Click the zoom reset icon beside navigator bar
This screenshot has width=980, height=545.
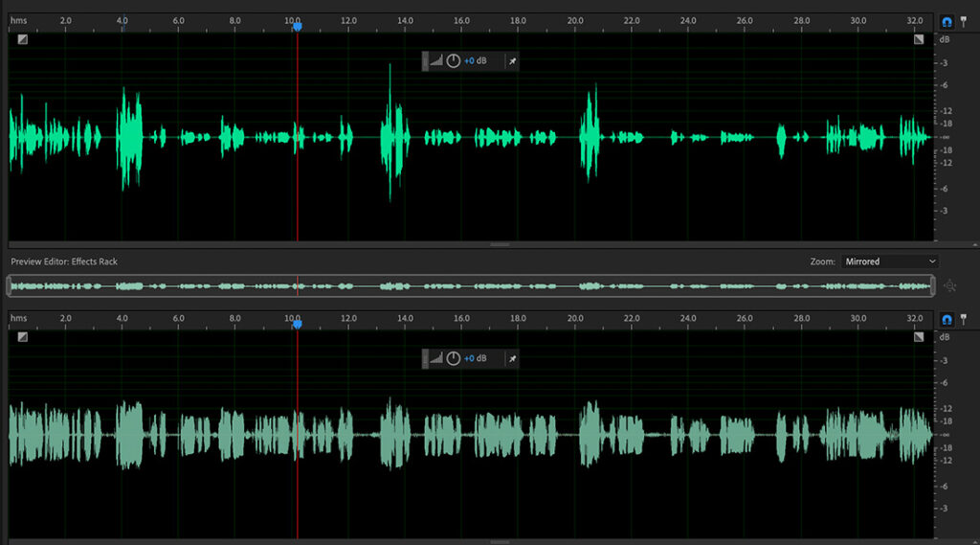[x=949, y=285]
